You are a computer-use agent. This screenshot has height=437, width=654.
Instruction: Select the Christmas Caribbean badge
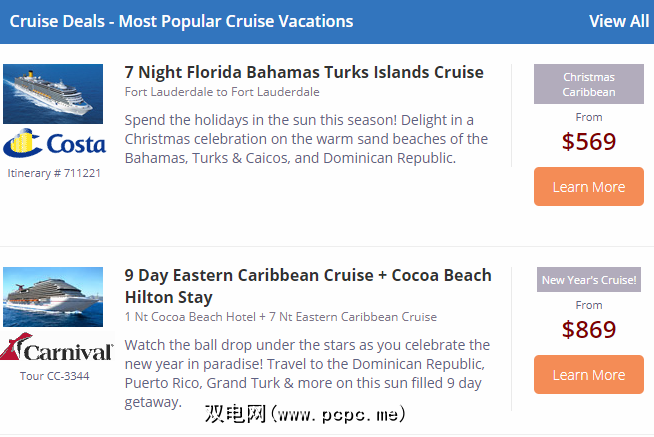[588, 85]
